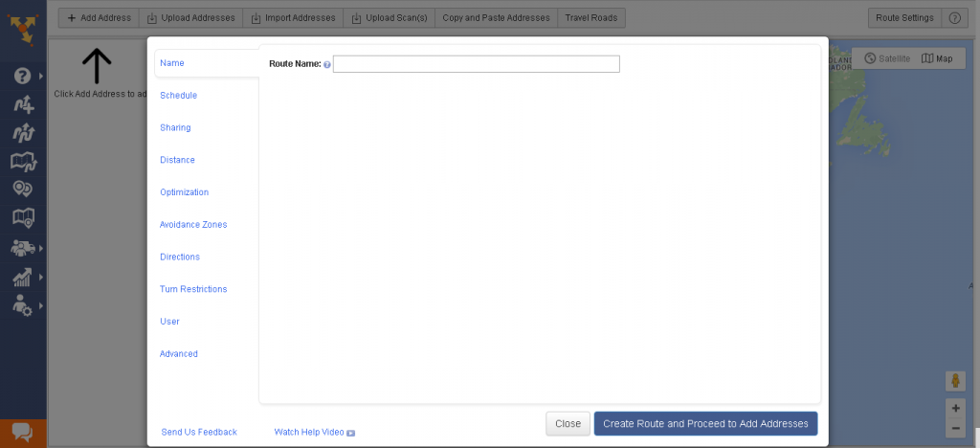Open the orange chat support icon

point(22,433)
